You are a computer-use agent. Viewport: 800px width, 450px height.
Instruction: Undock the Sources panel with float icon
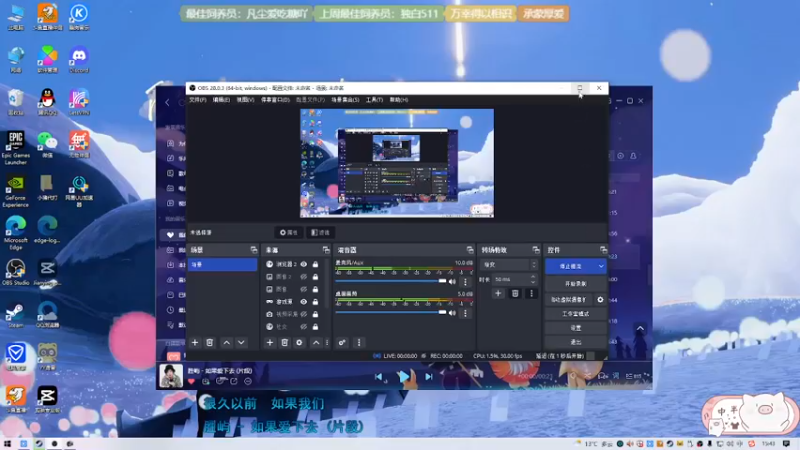click(326, 250)
